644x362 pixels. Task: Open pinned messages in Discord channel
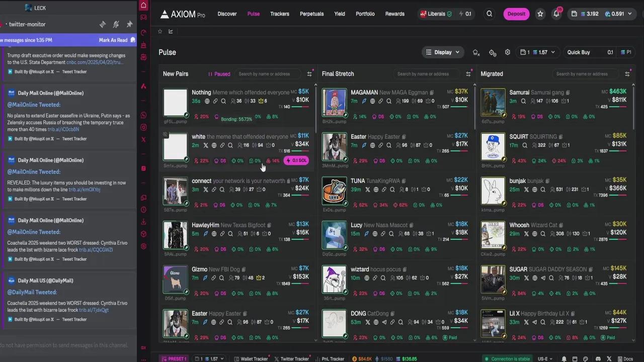coord(129,24)
